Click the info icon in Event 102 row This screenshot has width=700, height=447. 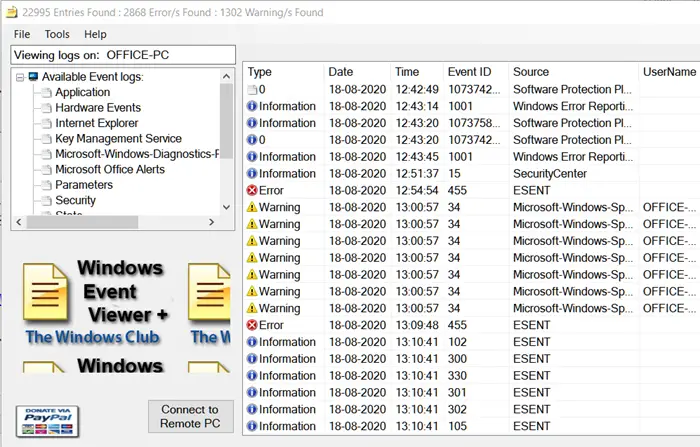click(252, 342)
